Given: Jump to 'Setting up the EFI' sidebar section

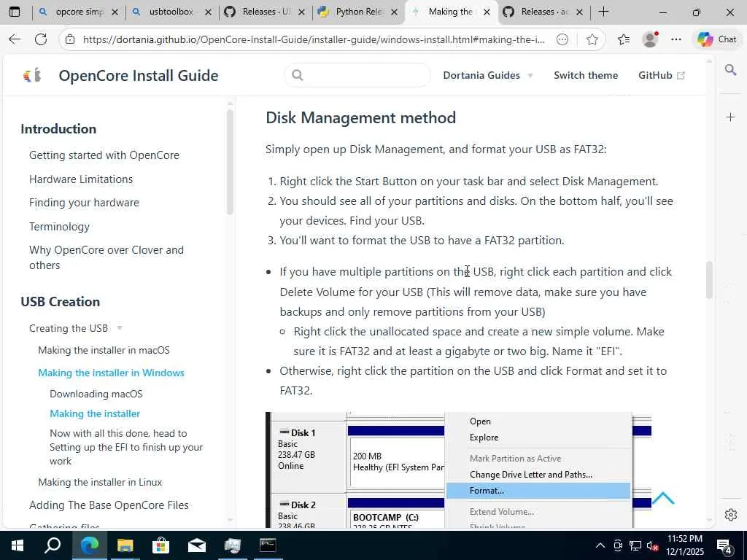Looking at the screenshot, I should 126,447.
